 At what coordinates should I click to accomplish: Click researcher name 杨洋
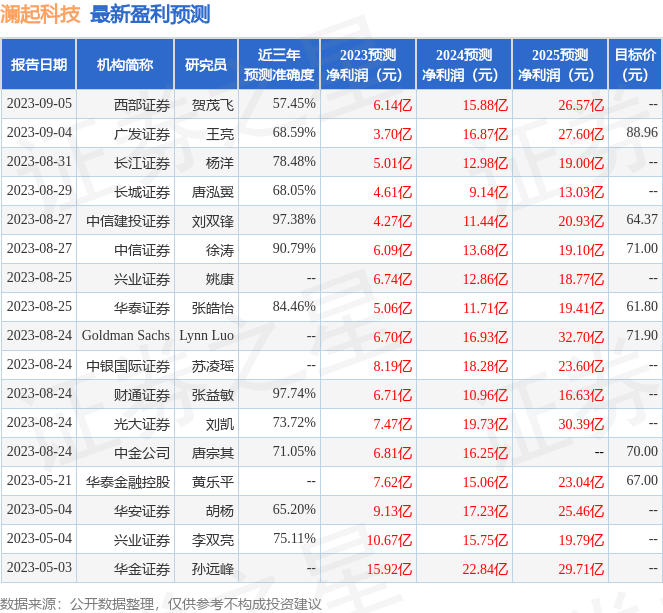coord(220,163)
